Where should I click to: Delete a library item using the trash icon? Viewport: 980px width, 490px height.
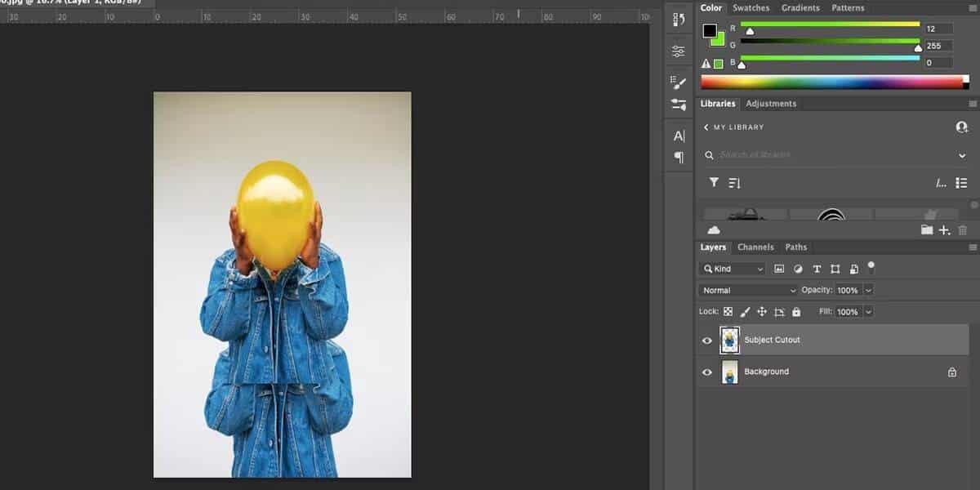(963, 229)
